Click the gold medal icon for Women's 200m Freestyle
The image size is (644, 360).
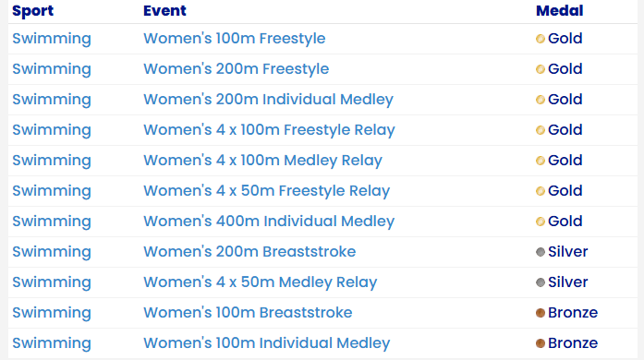pos(541,69)
